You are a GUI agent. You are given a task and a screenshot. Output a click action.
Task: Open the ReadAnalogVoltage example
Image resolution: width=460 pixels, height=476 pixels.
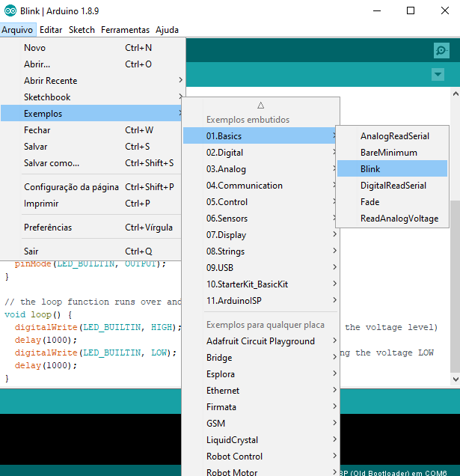(392, 218)
